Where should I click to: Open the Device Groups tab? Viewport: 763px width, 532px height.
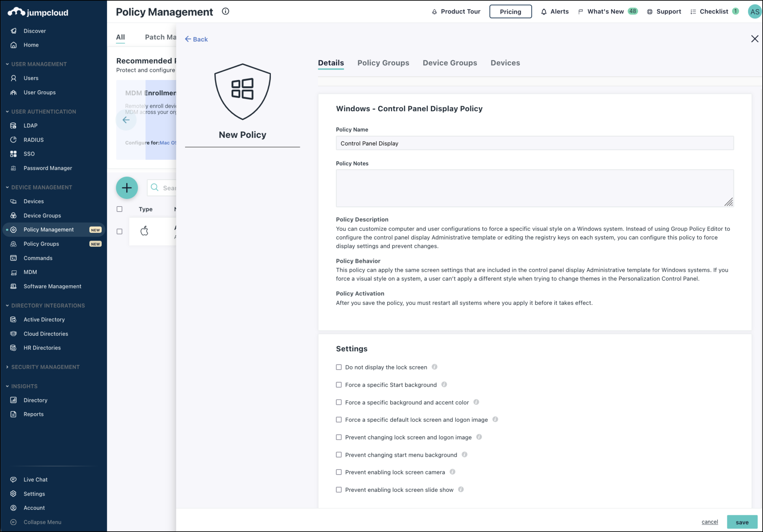click(450, 63)
